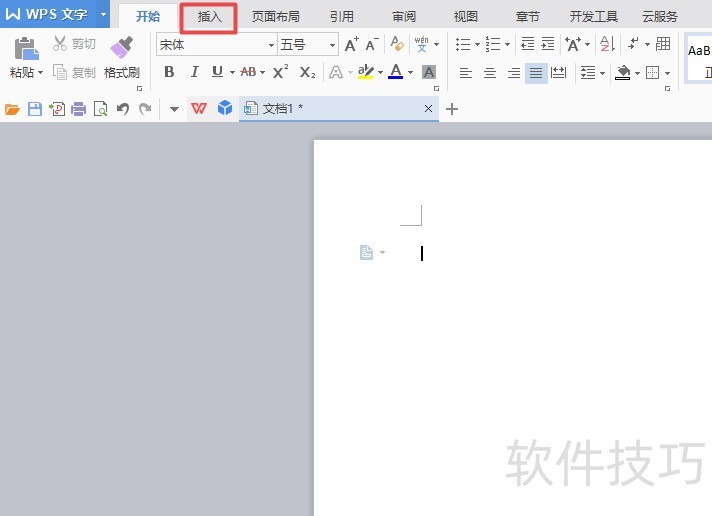Save the document with the floppy icon
The image size is (712, 516).
35,109
